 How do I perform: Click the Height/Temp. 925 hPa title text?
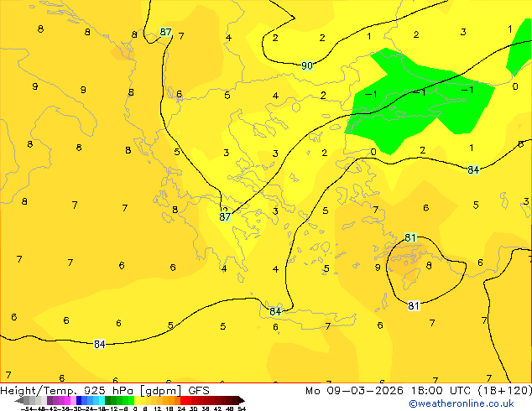point(68,390)
